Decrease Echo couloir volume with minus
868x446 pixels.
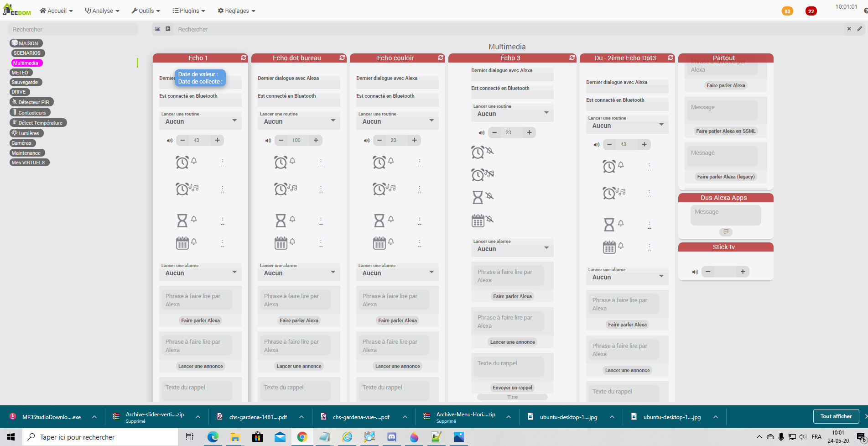[379, 140]
